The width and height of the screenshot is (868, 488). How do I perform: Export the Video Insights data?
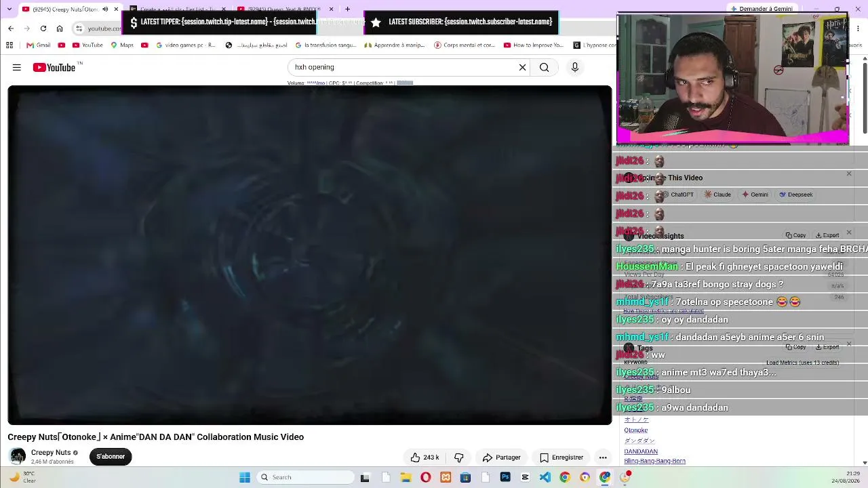coord(827,235)
